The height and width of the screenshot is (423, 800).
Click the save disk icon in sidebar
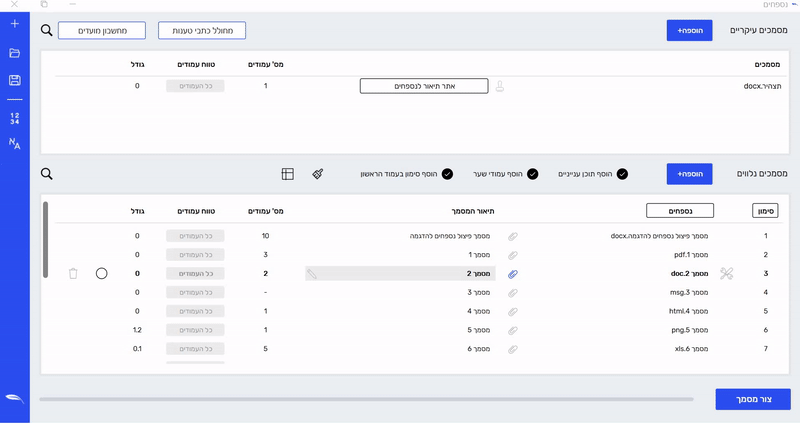(14, 80)
